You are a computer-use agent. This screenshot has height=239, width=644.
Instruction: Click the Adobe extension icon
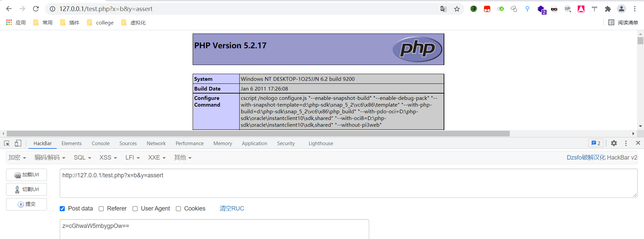click(x=581, y=9)
